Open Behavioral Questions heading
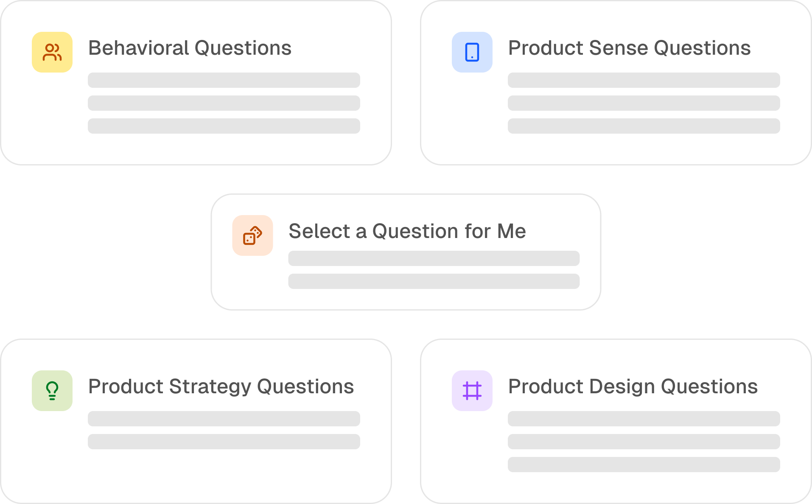Viewport: 812px width, 504px height. (190, 48)
